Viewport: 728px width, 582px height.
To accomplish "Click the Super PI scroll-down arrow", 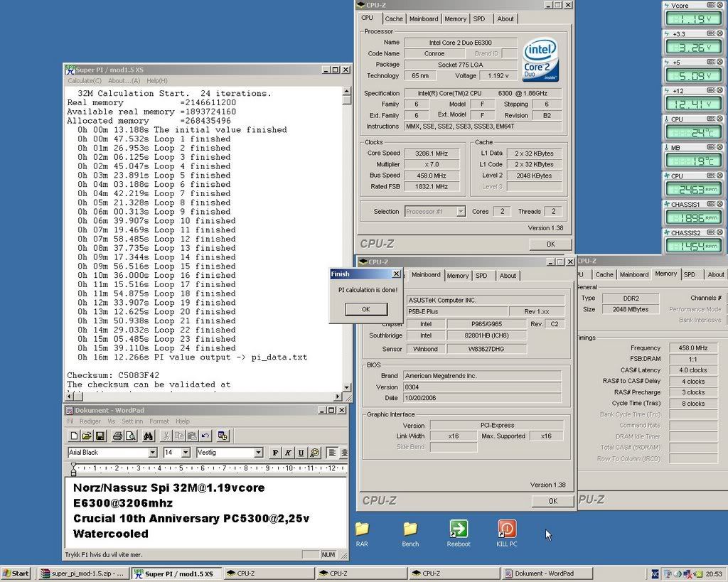I will coord(346,387).
